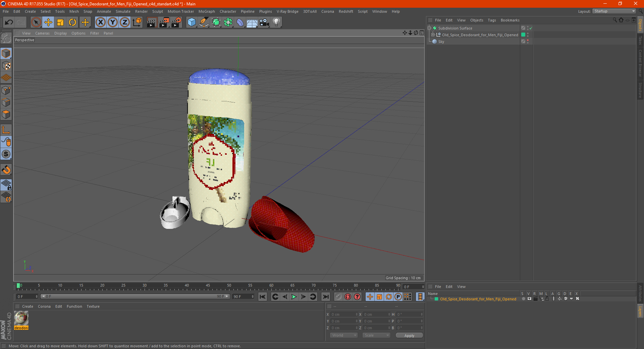Viewport: 644px width, 349px height.
Task: Open the vertical Content Browser tab
Action: pyautogui.click(x=640, y=63)
